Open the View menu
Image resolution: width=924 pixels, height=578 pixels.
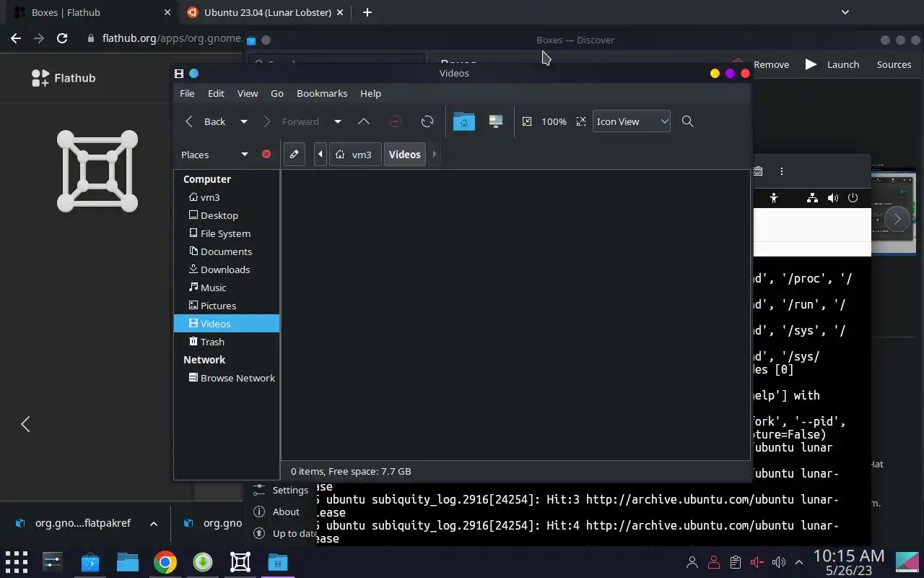pyautogui.click(x=248, y=93)
